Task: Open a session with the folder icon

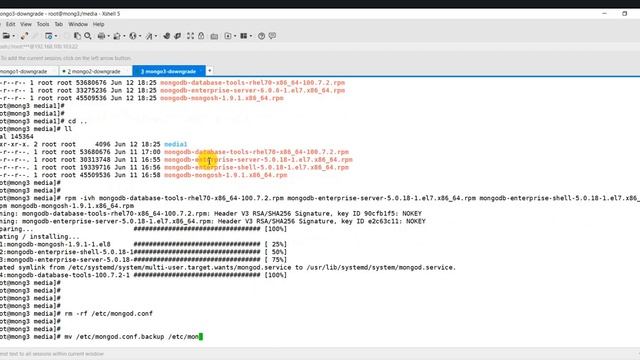Action: [x=6, y=36]
